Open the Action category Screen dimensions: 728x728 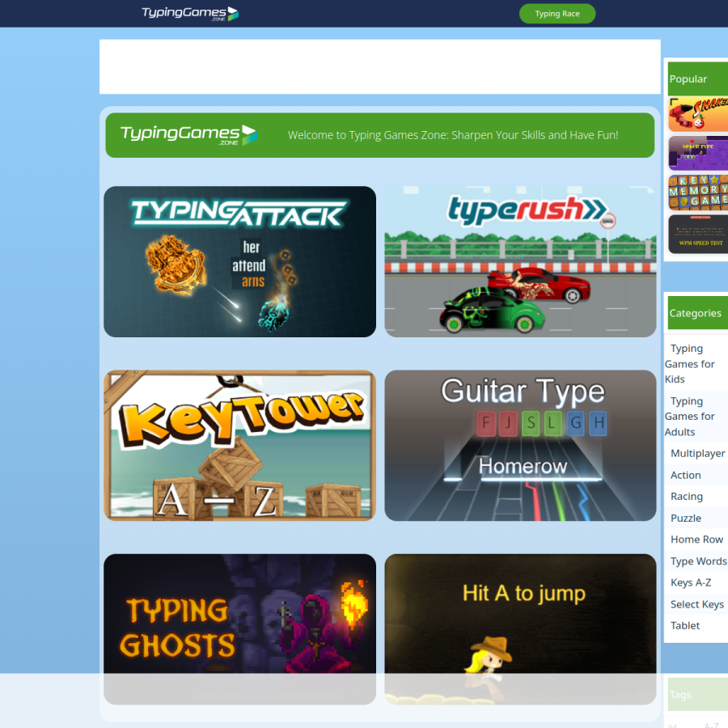point(685,475)
